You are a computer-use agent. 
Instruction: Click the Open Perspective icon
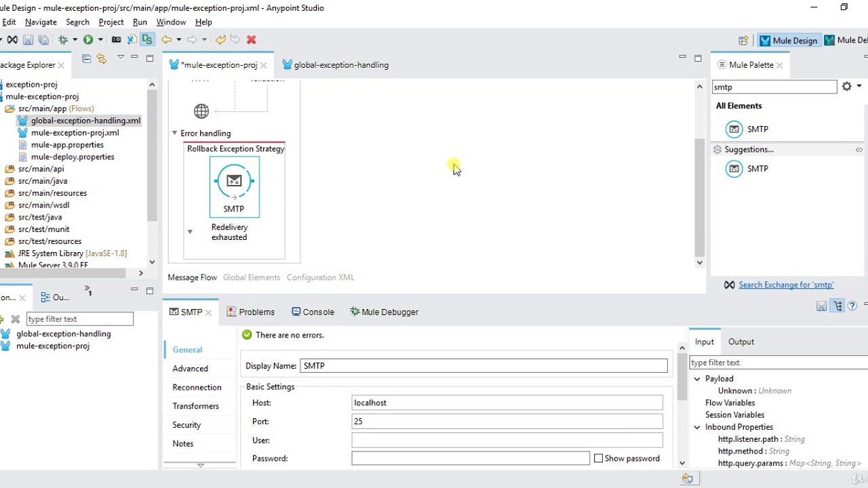[743, 41]
